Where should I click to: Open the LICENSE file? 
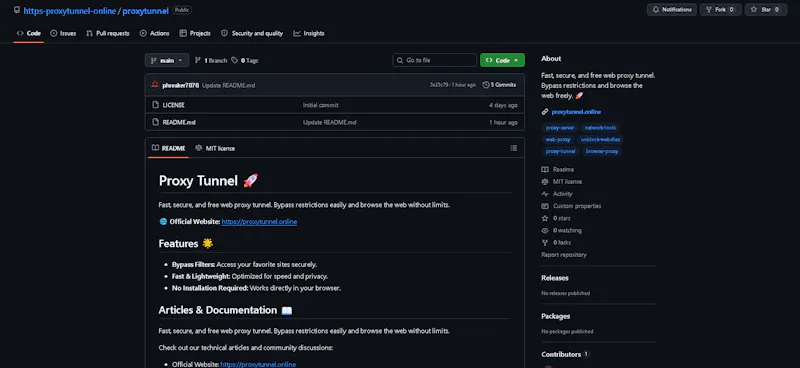[173, 105]
